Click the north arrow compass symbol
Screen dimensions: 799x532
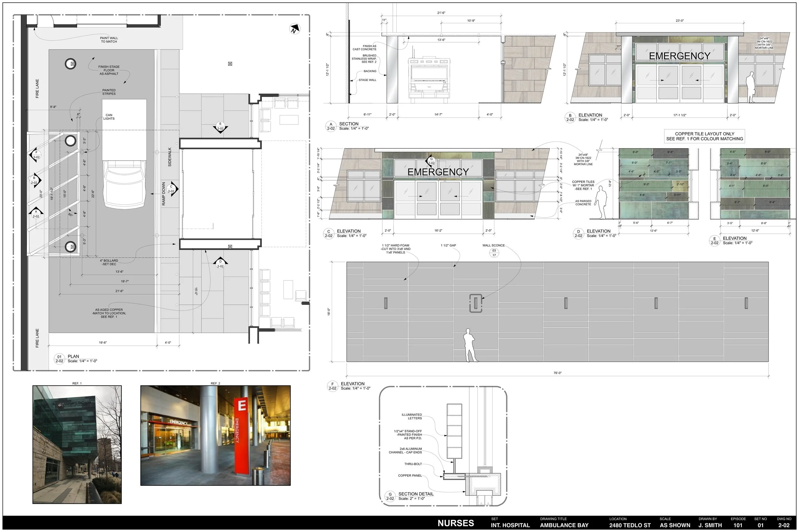coord(294,29)
